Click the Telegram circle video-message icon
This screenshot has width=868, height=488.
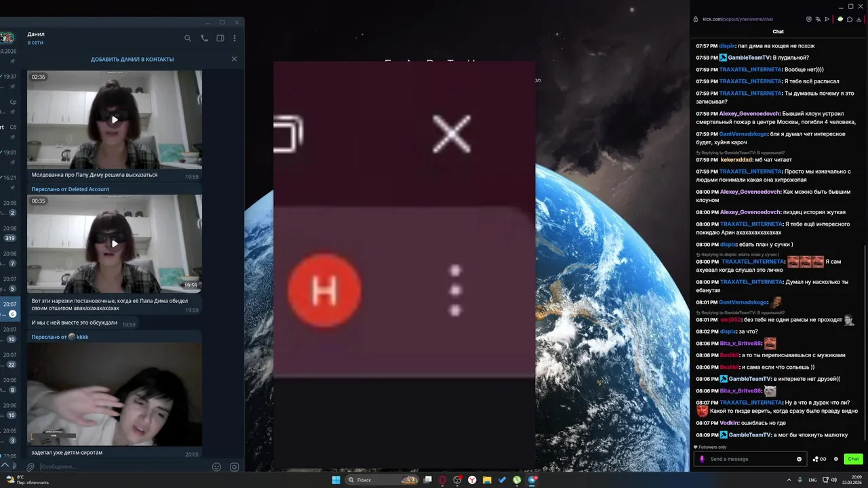[x=235, y=467]
